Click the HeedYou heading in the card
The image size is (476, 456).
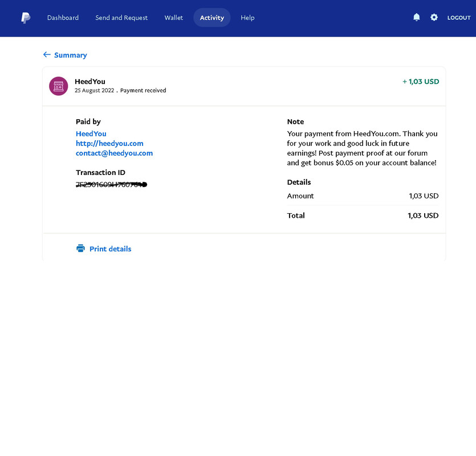(x=90, y=82)
